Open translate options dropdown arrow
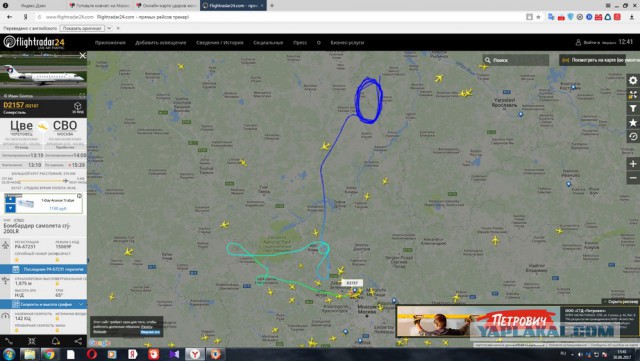640x361 pixels. [109, 28]
